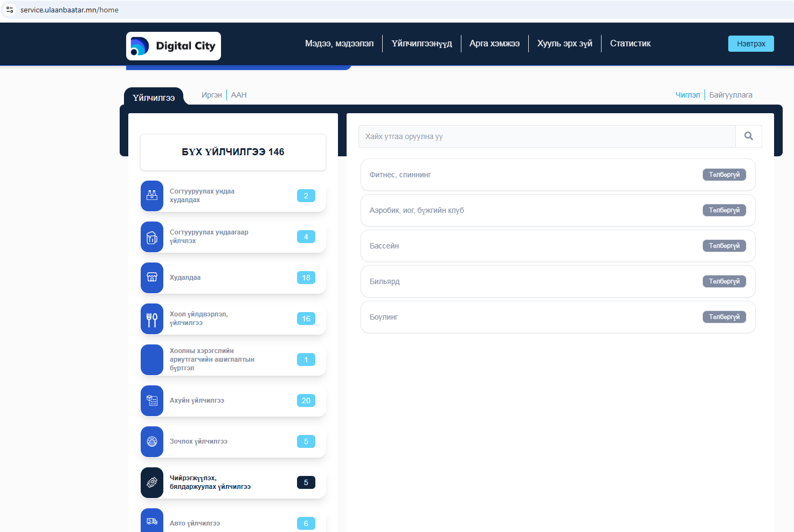Click the Худалдаа shop icon
This screenshot has height=532, width=794.
coord(152,278)
